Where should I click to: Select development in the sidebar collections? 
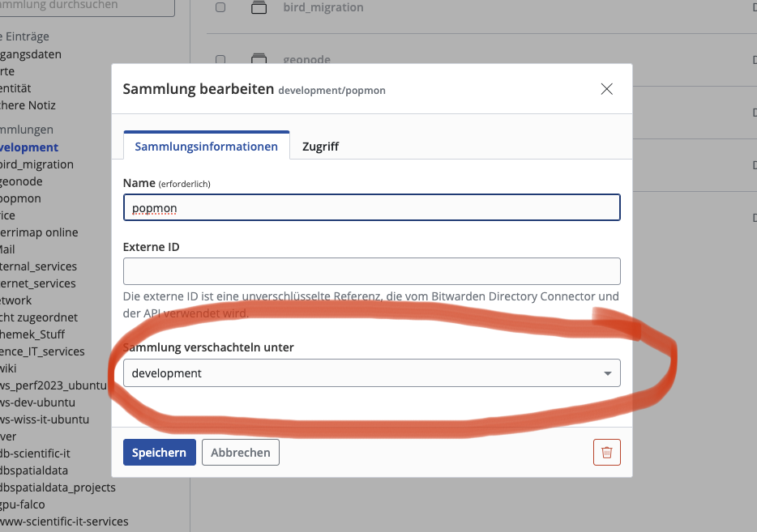tap(29, 147)
